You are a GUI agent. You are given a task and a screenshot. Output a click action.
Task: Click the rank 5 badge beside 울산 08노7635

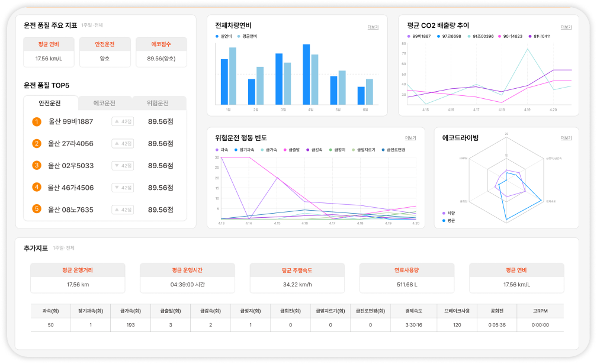[x=37, y=209]
